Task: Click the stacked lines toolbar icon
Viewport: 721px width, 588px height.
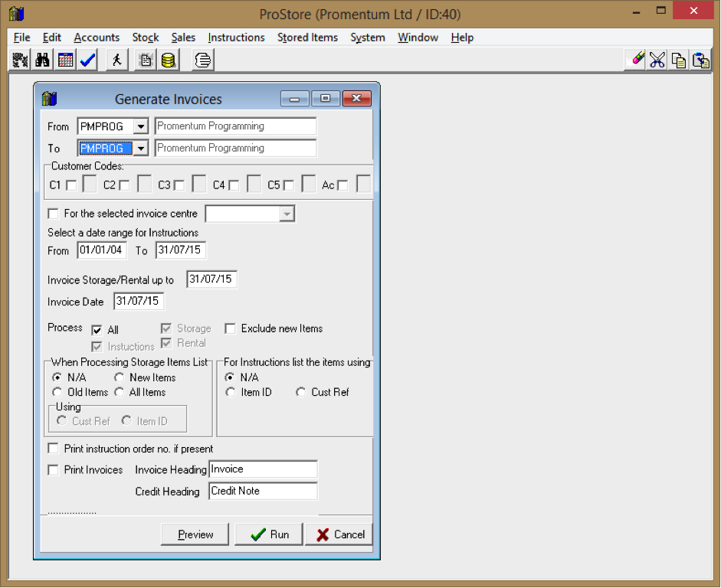Action: [203, 60]
